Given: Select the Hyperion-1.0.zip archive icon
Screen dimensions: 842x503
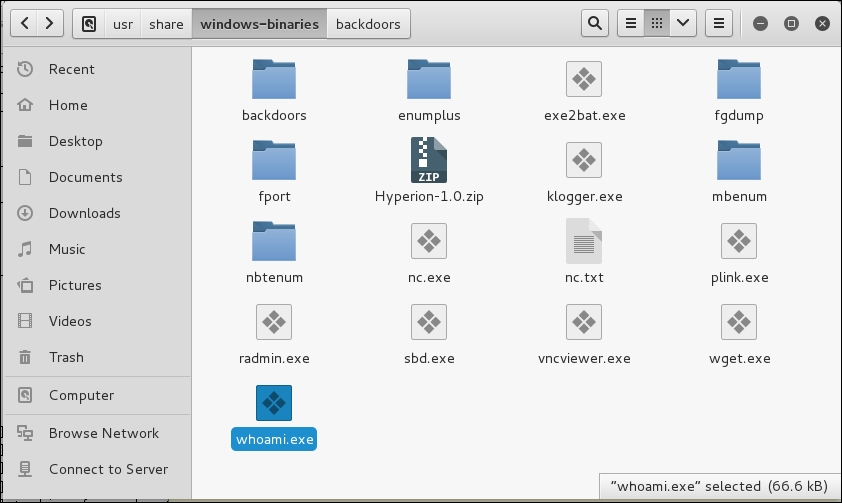Looking at the screenshot, I should pyautogui.click(x=429, y=160).
